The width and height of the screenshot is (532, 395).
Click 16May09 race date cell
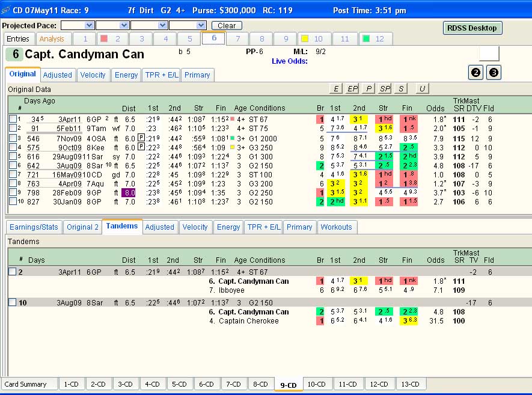67,175
